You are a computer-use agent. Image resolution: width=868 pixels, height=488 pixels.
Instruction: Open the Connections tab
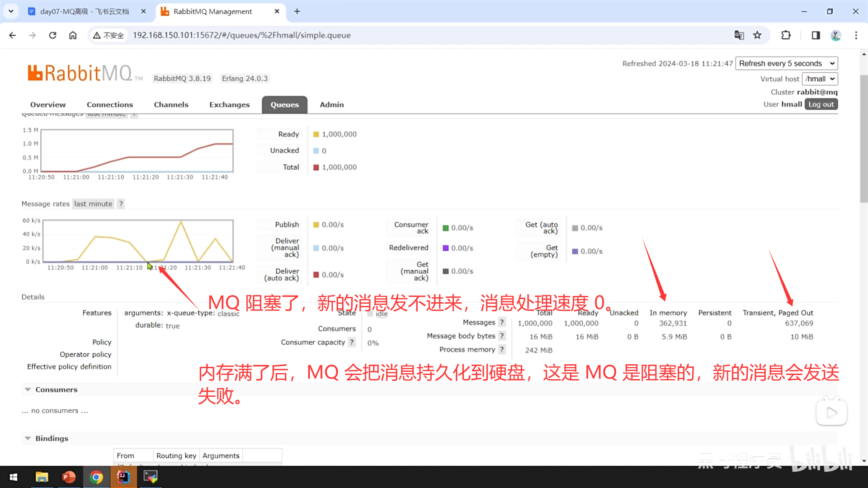(x=110, y=104)
